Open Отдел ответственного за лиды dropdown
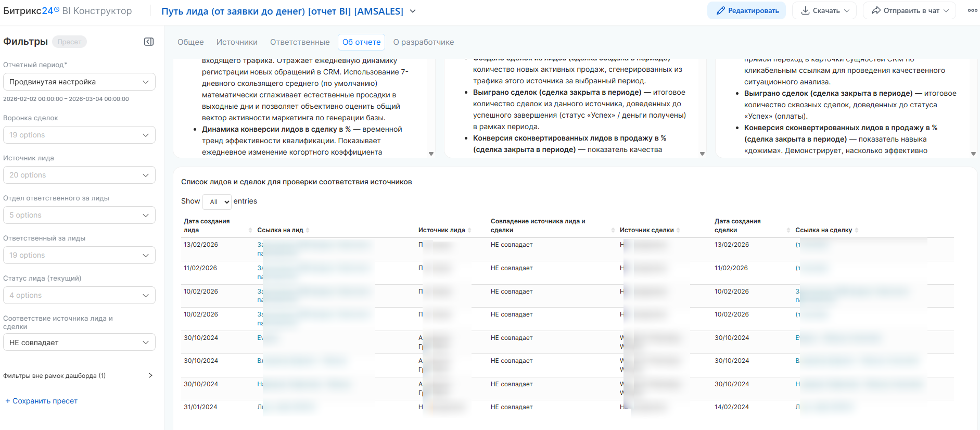The image size is (980, 430). click(79, 215)
